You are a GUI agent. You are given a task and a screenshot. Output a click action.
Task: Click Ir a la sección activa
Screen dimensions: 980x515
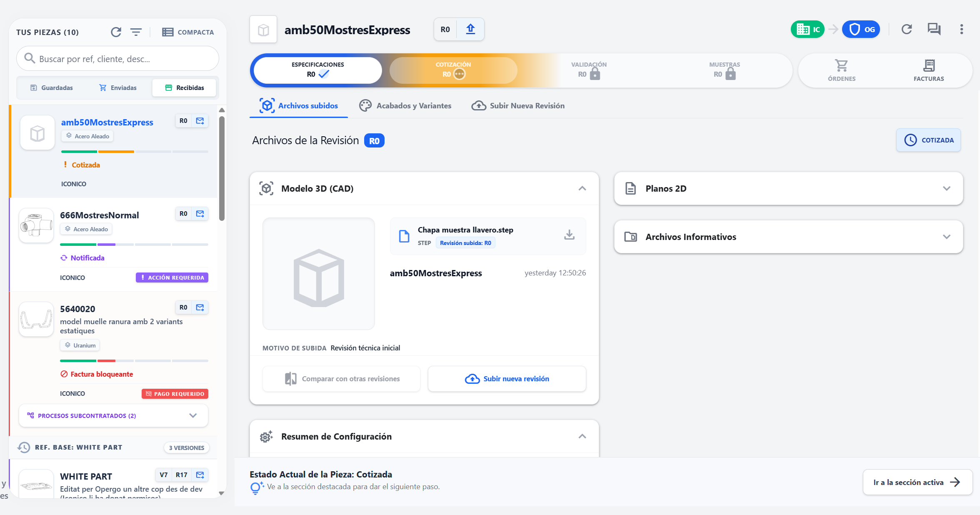[917, 482]
